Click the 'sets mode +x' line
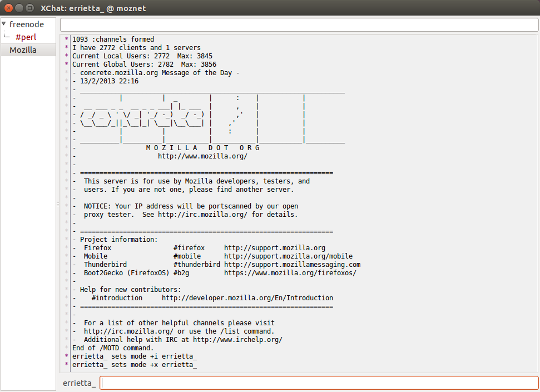 135,364
